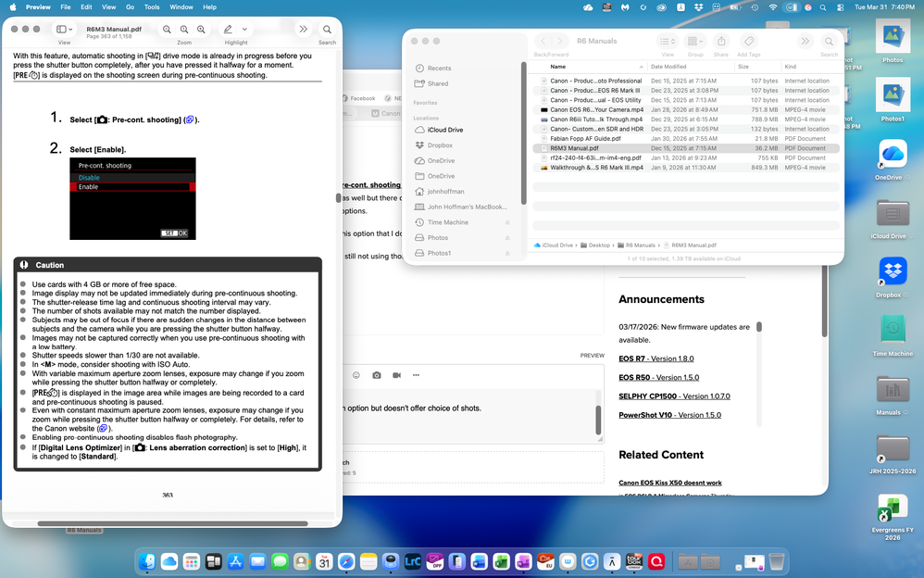The height and width of the screenshot is (578, 924).
Task: Open Canon EOS Kiss X50 doesnt work link
Action: coord(670,483)
